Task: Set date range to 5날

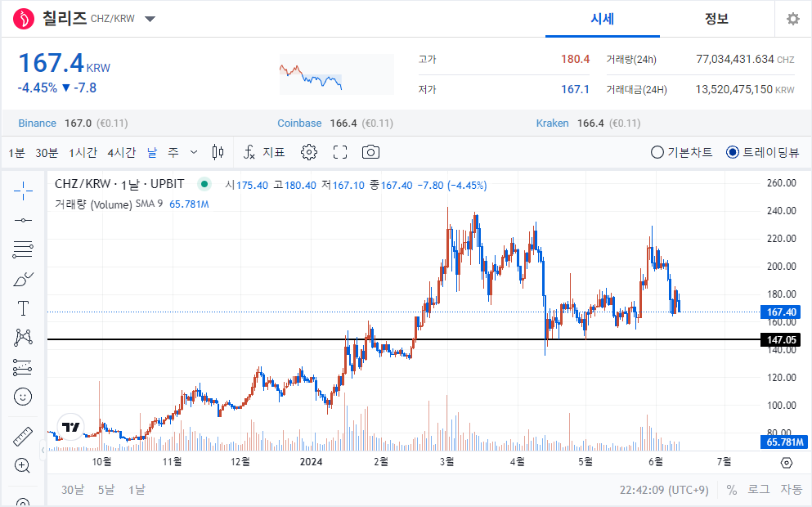Action: [x=106, y=489]
